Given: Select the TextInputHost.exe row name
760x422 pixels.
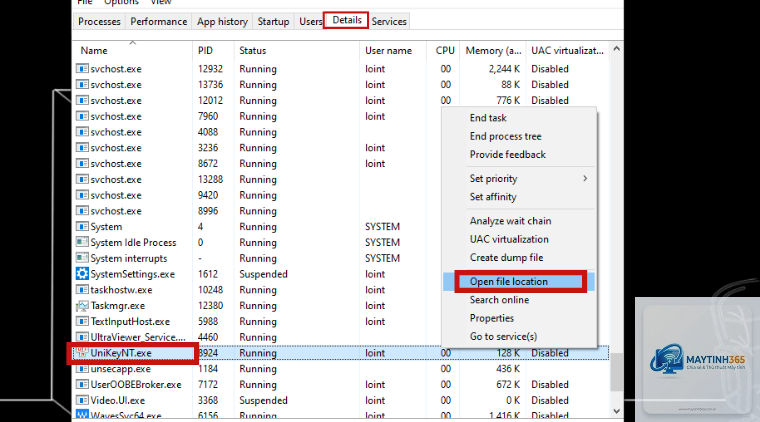Looking at the screenshot, I should pyautogui.click(x=130, y=322).
